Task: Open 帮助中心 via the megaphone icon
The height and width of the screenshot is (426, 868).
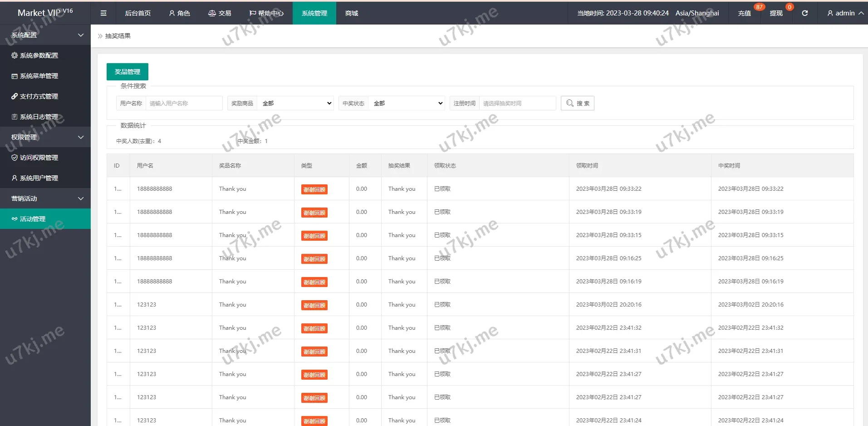Action: (266, 13)
